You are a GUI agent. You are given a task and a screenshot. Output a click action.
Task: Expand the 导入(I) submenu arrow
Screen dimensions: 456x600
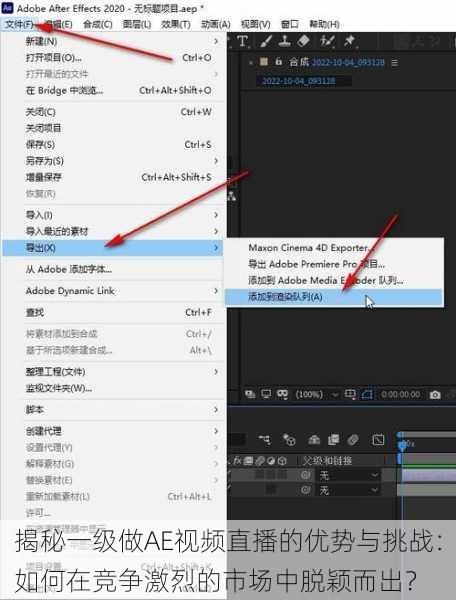coord(216,215)
